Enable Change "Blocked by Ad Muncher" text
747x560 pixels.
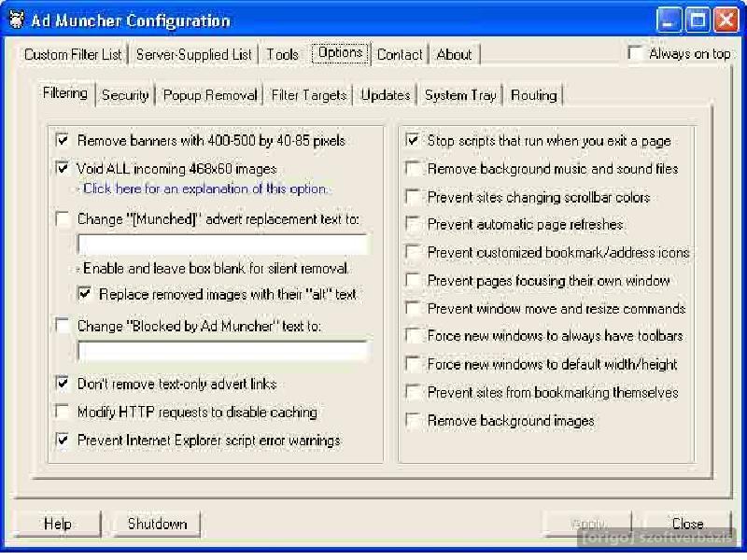(63, 326)
